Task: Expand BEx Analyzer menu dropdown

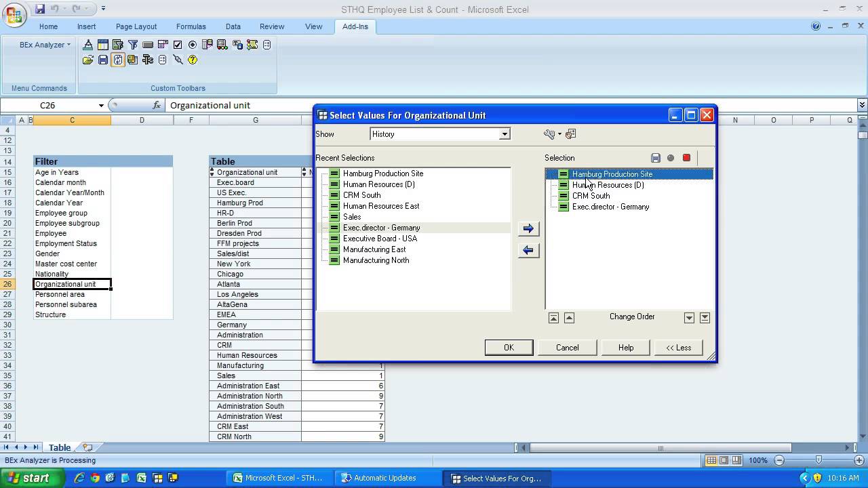Action: 45,45
